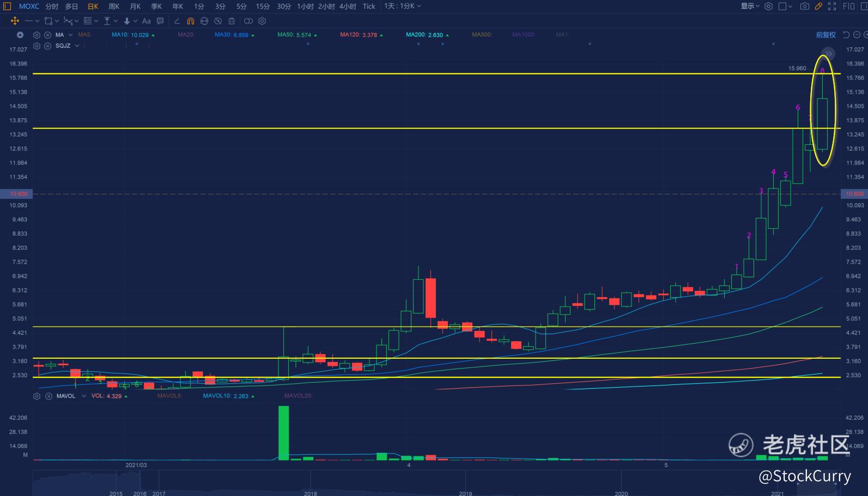
Task: Jump to latest with double-arrow button
Action: pos(828,53)
